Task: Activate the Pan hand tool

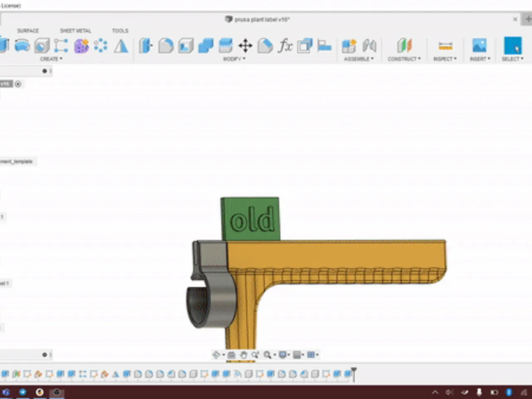Action: pyautogui.click(x=243, y=355)
